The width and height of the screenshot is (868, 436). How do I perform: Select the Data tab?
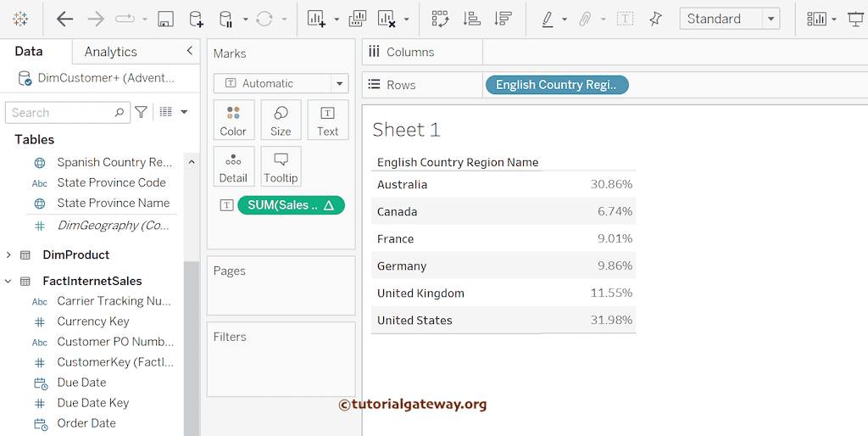coord(29,52)
